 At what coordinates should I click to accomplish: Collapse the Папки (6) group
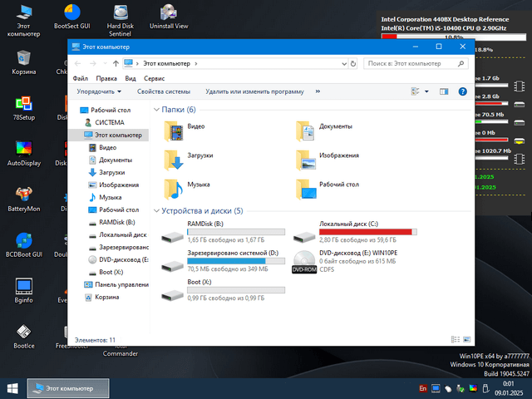click(156, 110)
